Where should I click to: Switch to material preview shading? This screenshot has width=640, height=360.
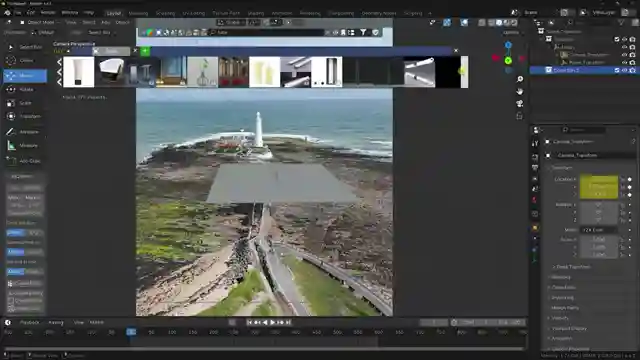tap(507, 23)
